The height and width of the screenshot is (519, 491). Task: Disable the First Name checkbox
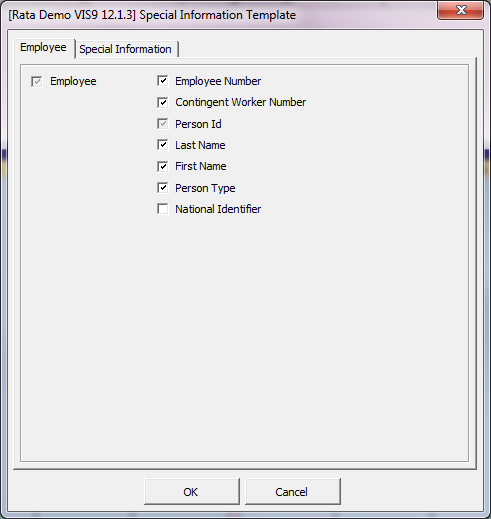(x=162, y=166)
